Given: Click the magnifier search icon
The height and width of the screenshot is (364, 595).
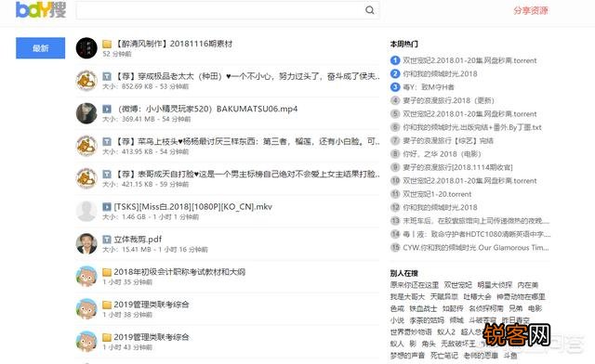Looking at the screenshot, I should coord(370,10).
